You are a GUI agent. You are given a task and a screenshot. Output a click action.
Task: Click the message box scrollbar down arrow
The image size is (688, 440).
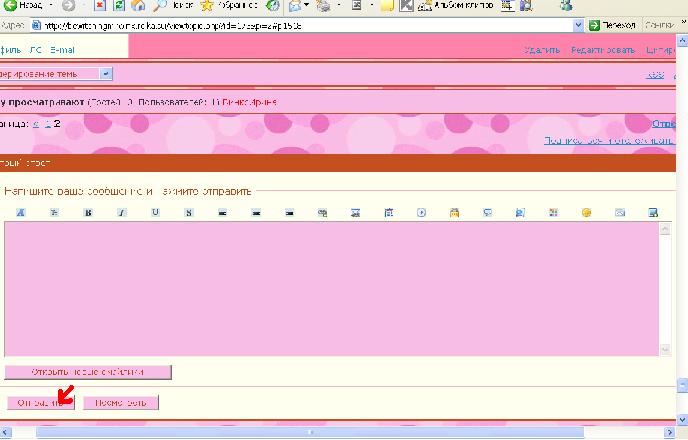pos(665,350)
